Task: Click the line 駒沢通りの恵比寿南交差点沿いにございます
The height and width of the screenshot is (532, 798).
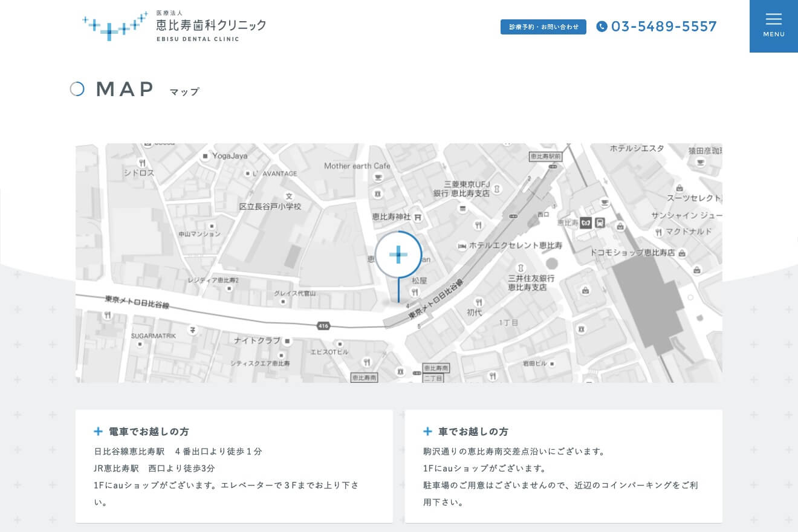Action: coord(514,452)
